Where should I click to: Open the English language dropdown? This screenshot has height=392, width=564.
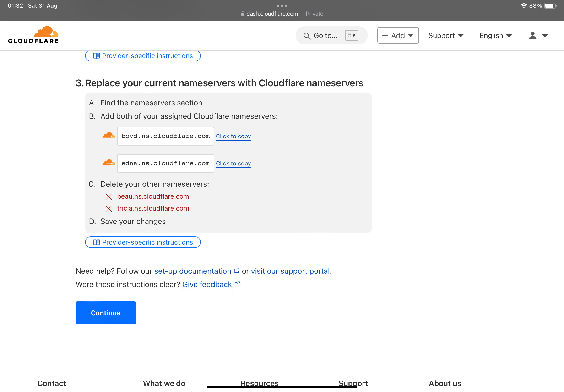pyautogui.click(x=495, y=36)
